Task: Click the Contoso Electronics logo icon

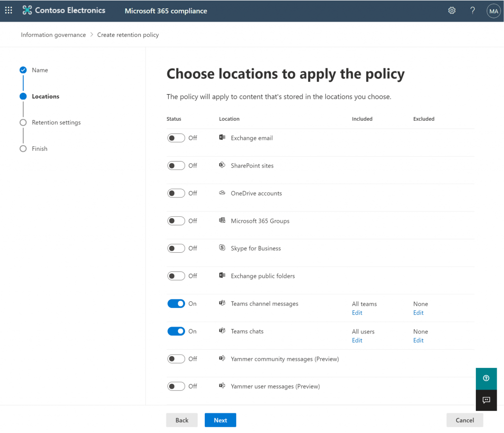Action: click(x=27, y=10)
